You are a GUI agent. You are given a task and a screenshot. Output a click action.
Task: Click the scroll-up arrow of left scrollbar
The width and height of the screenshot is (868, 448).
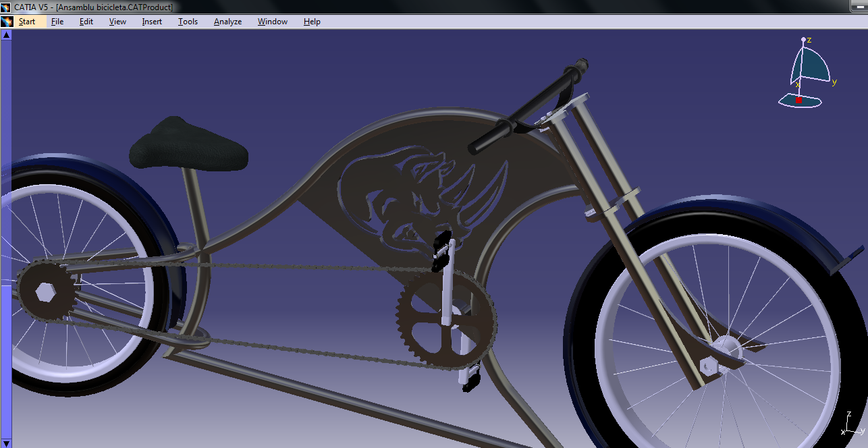[x=6, y=34]
